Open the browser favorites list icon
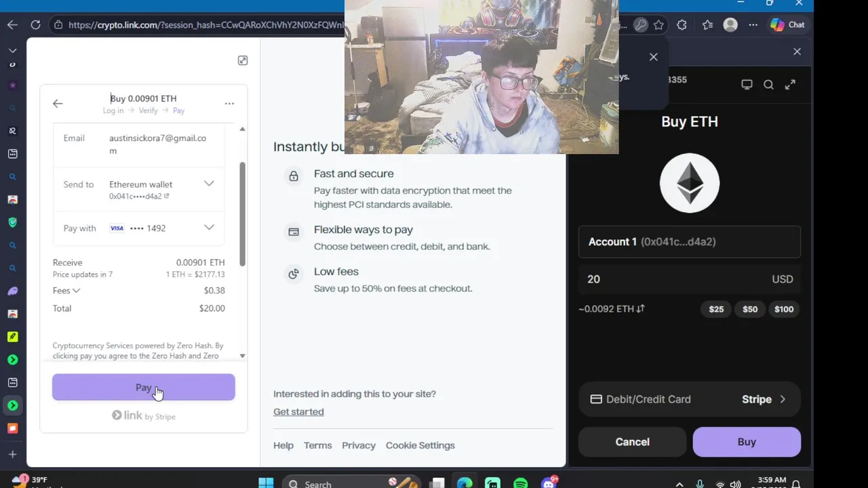868x488 pixels. 707,25
